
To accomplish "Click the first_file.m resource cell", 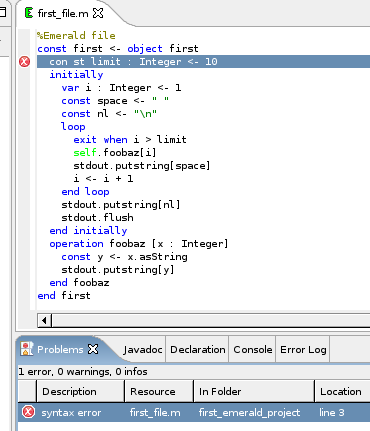I will point(155,413).
